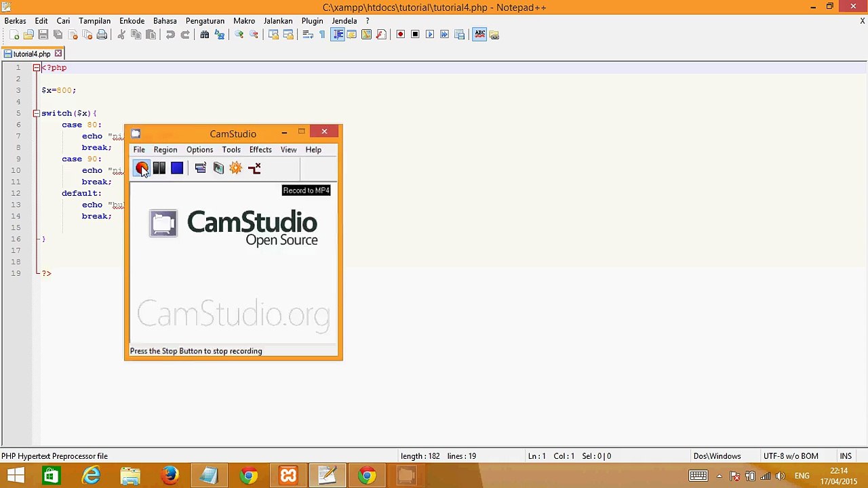Create new file in Notepad++ toolbar

[x=14, y=35]
